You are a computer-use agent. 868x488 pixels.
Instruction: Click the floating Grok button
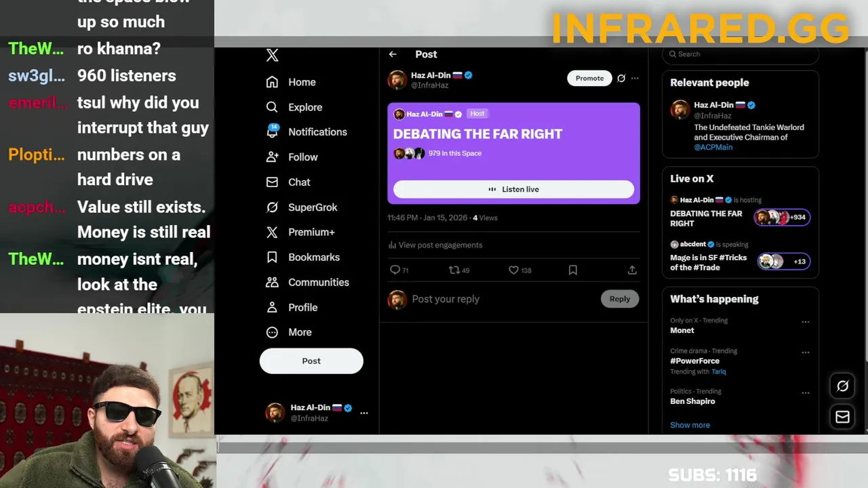tap(842, 386)
